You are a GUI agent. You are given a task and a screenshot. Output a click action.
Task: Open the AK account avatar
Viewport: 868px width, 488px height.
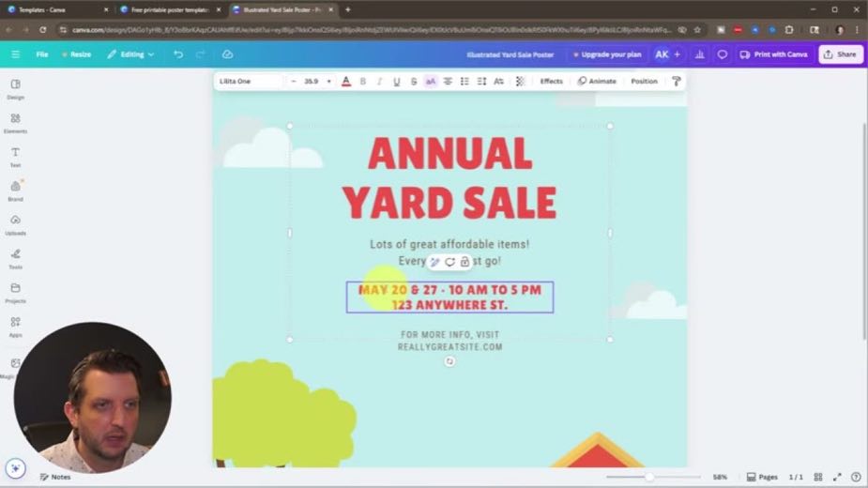[x=662, y=54]
